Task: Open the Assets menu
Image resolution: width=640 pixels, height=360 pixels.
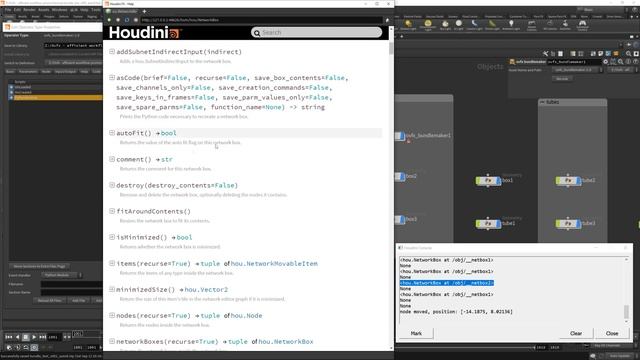Action: coord(44,9)
